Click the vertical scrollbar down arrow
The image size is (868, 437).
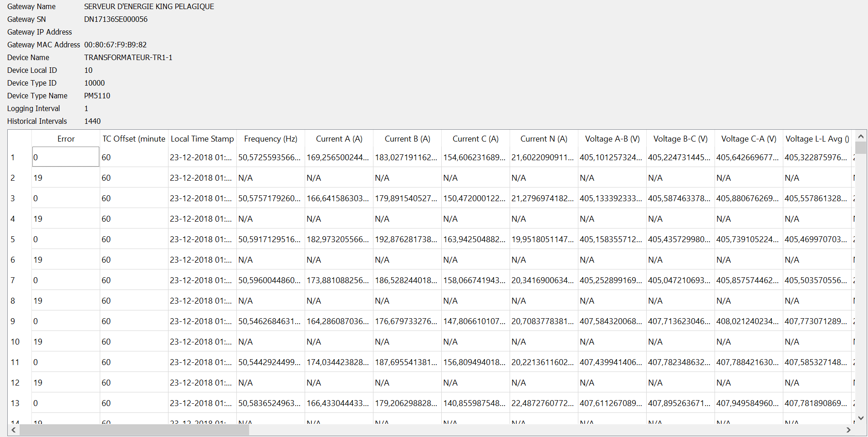(860, 418)
